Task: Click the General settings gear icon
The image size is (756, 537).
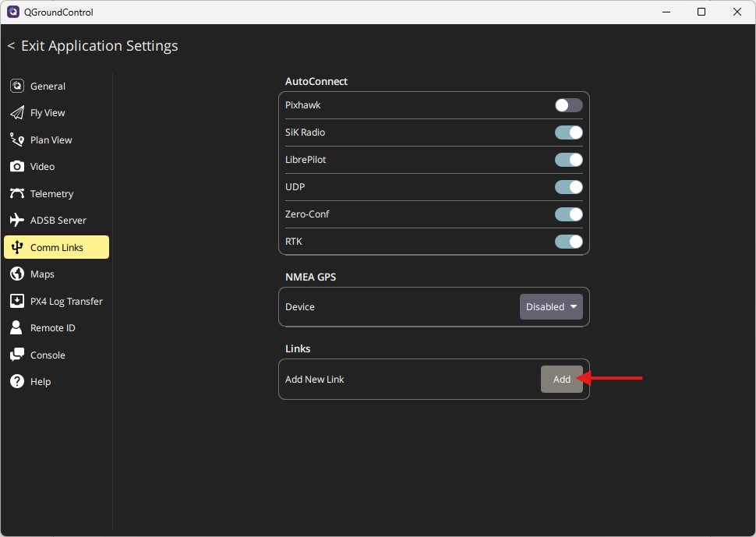Action: coord(17,86)
